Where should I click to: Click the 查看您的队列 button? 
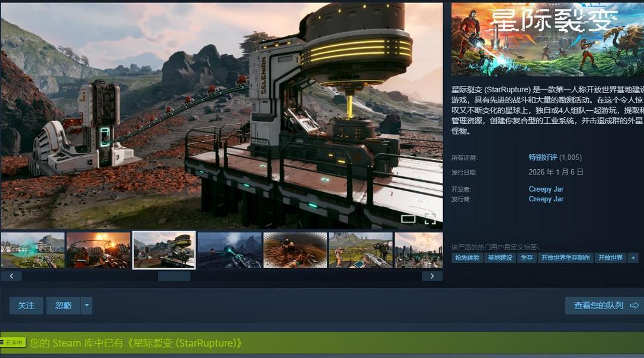tap(605, 306)
